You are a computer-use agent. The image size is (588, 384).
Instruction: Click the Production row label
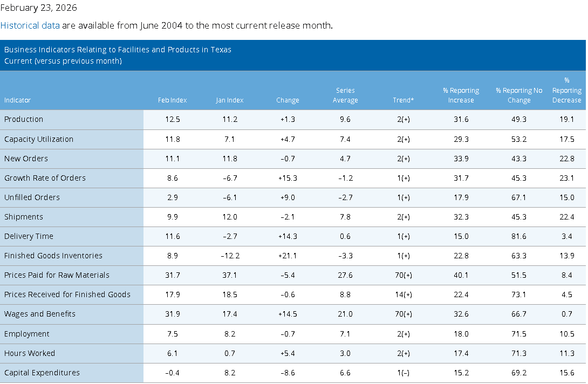click(24, 119)
